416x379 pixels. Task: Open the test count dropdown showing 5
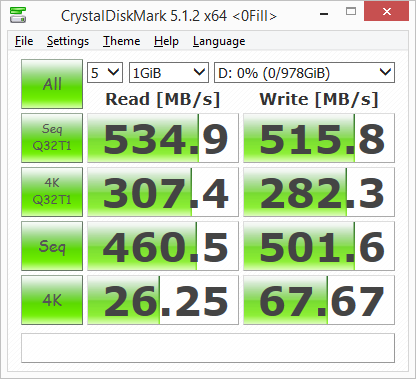(105, 72)
